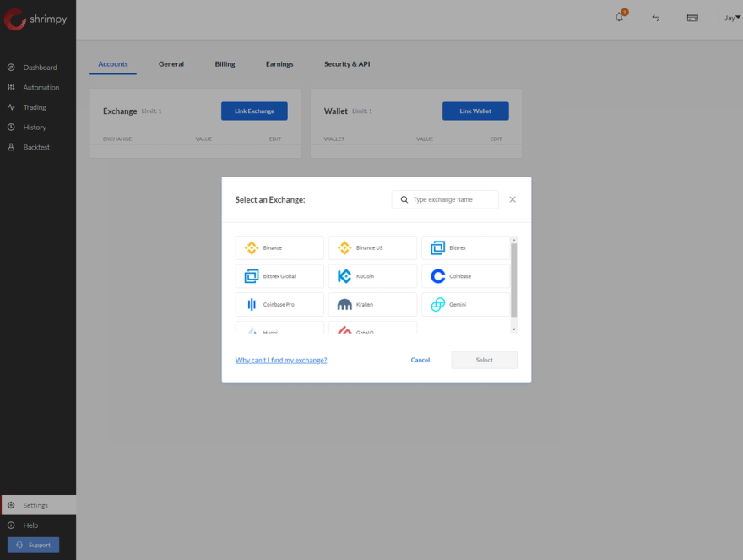Image resolution: width=743 pixels, height=560 pixels.
Task: Select the Binance exchange
Action: pos(279,248)
